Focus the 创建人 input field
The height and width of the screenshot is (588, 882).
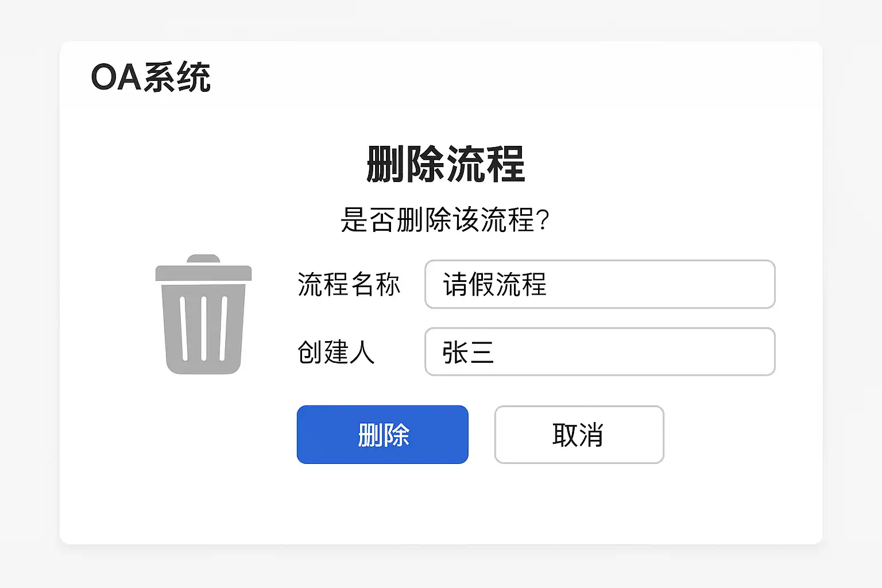point(599,351)
